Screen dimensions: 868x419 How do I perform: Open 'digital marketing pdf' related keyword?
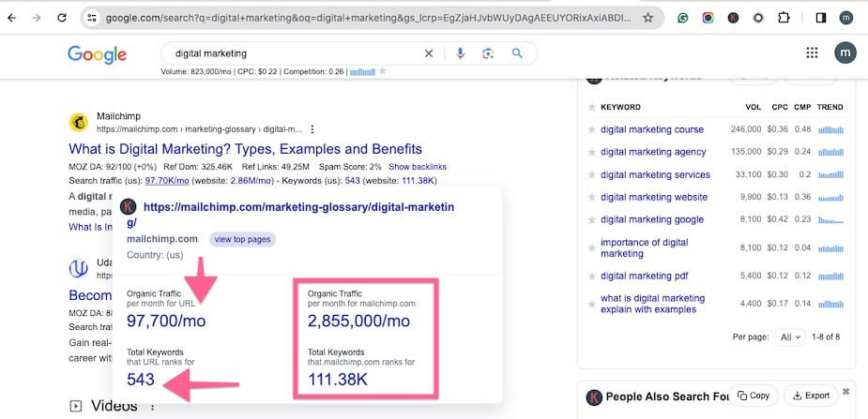click(645, 276)
